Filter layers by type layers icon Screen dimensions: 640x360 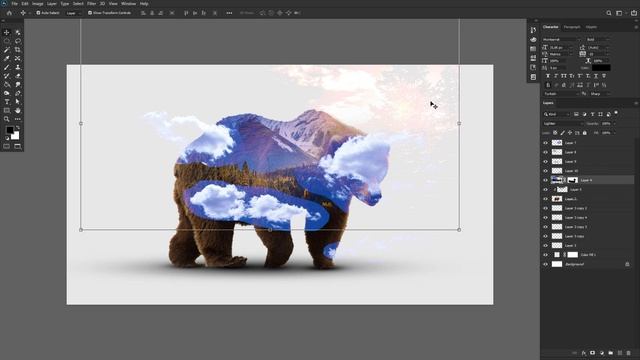click(x=592, y=114)
